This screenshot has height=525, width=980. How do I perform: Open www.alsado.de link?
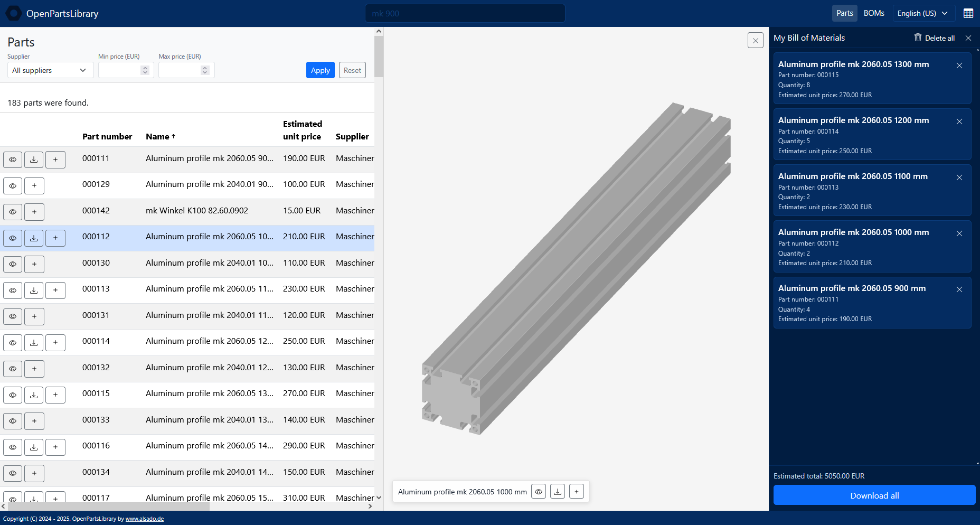click(x=145, y=519)
